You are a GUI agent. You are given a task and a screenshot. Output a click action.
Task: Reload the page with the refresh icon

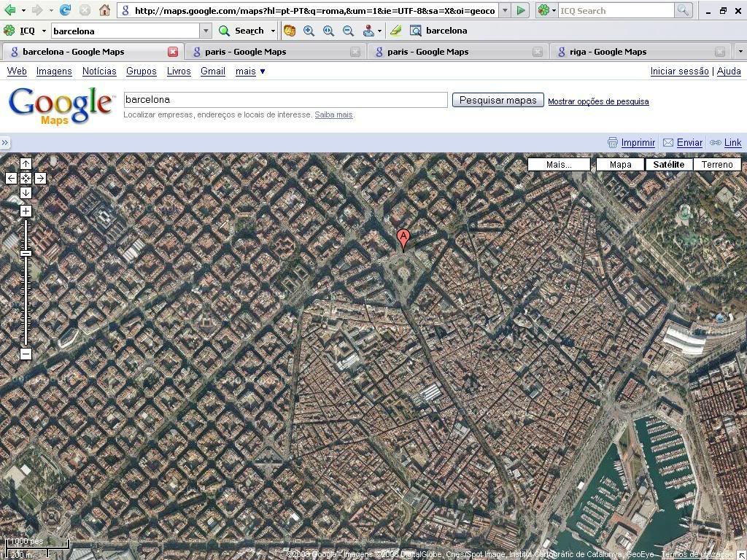click(x=65, y=10)
